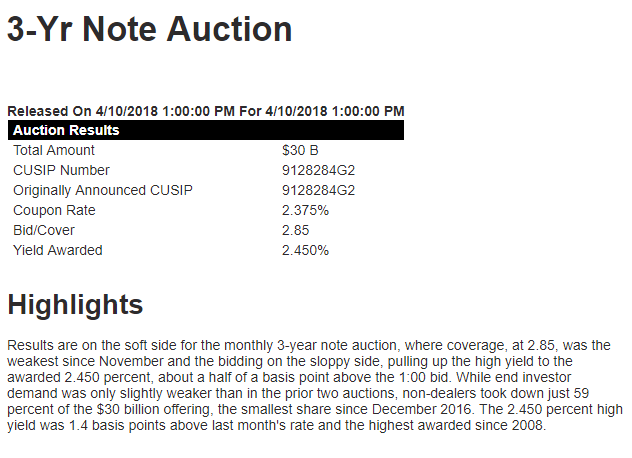This screenshot has width=632, height=458.
Task: Click the CUSIP Number label
Action: (x=61, y=170)
